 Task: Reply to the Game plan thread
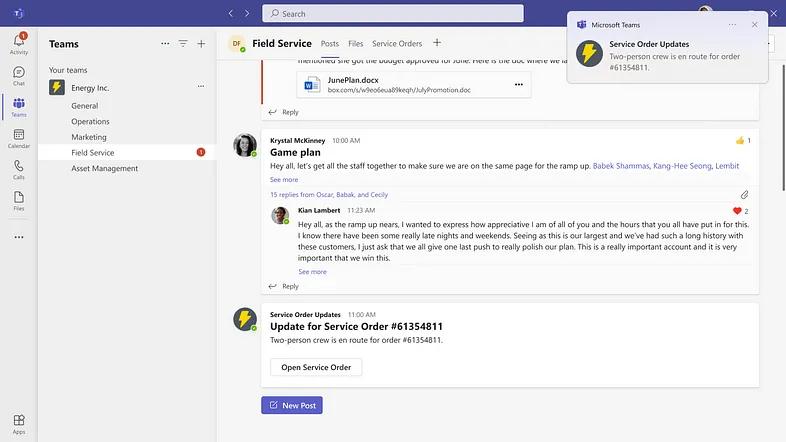(x=284, y=286)
